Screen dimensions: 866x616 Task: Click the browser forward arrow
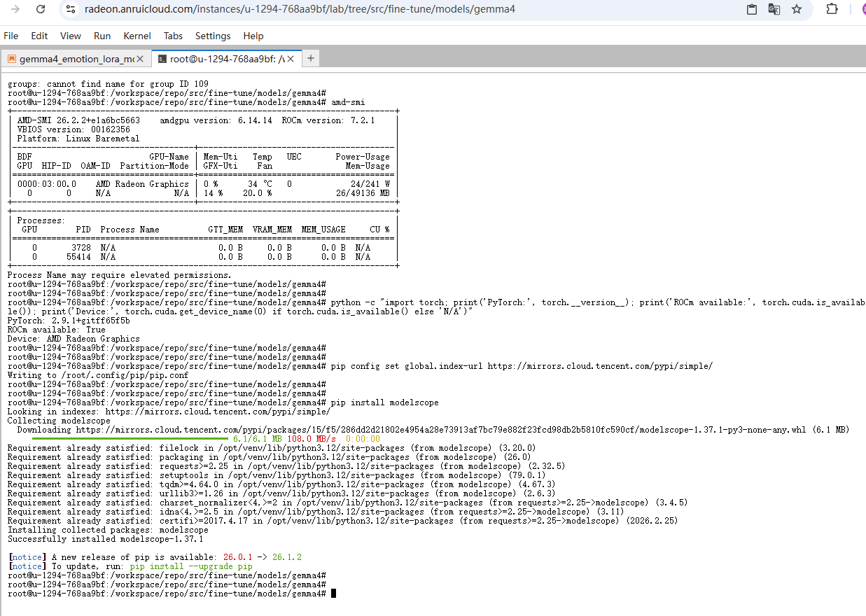click(x=15, y=9)
